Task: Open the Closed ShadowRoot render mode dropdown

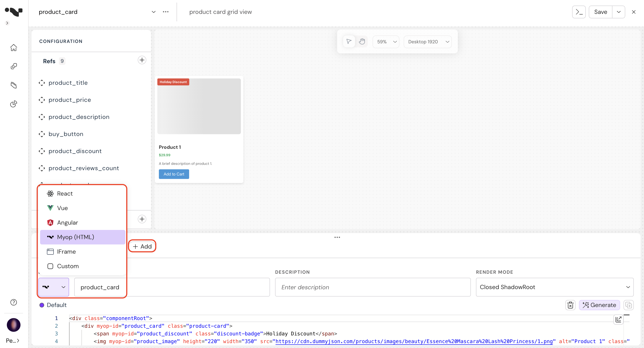Action: 554,287
